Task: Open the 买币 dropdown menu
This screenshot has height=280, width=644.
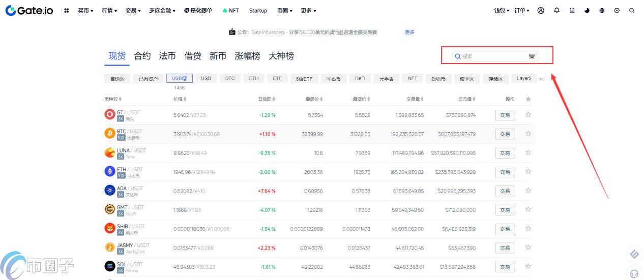Action: click(85, 11)
